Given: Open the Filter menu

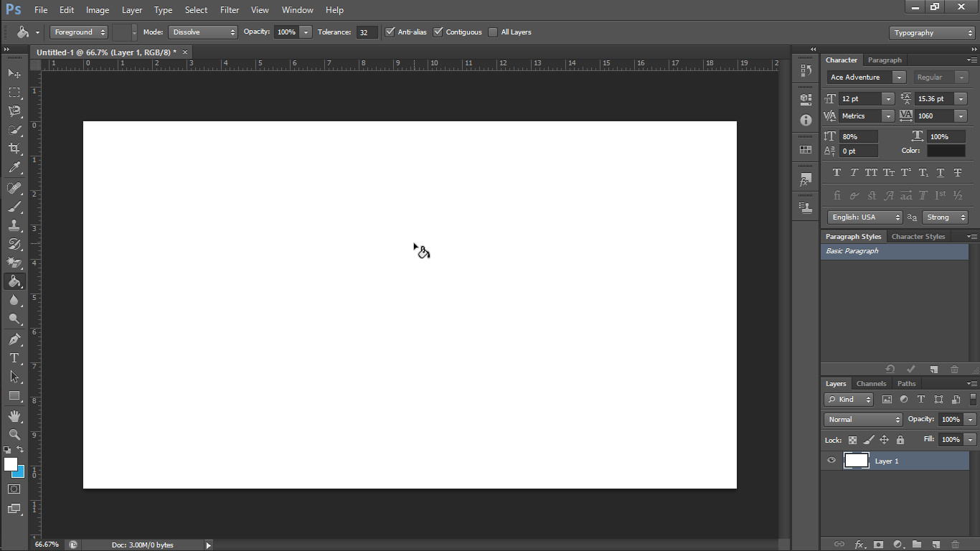Looking at the screenshot, I should [x=230, y=10].
